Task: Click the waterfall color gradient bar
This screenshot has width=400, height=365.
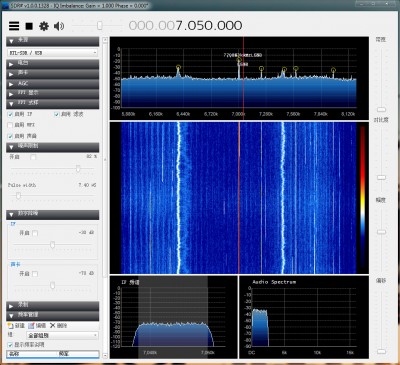Action: pyautogui.click(x=362, y=197)
